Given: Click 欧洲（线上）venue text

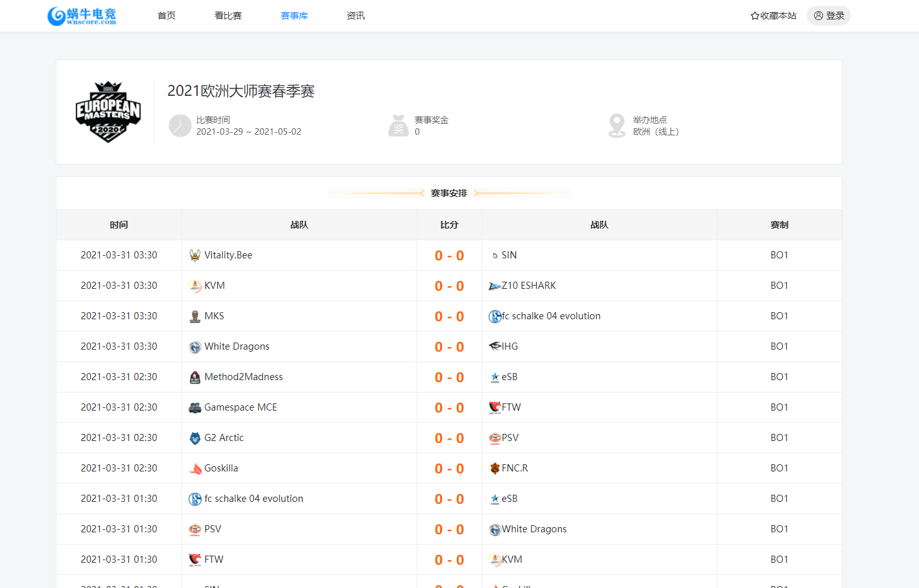Looking at the screenshot, I should [x=656, y=131].
